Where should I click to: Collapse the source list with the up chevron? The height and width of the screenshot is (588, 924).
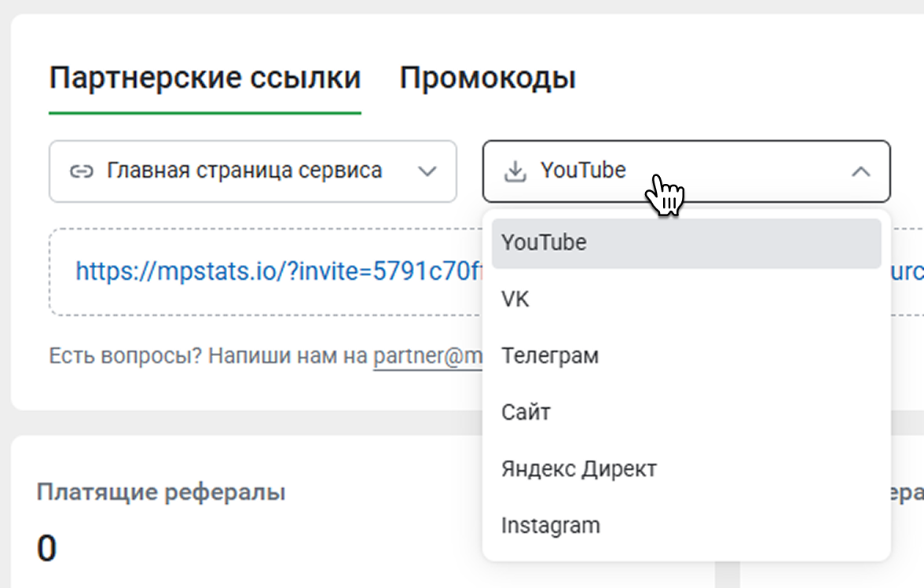point(861,171)
